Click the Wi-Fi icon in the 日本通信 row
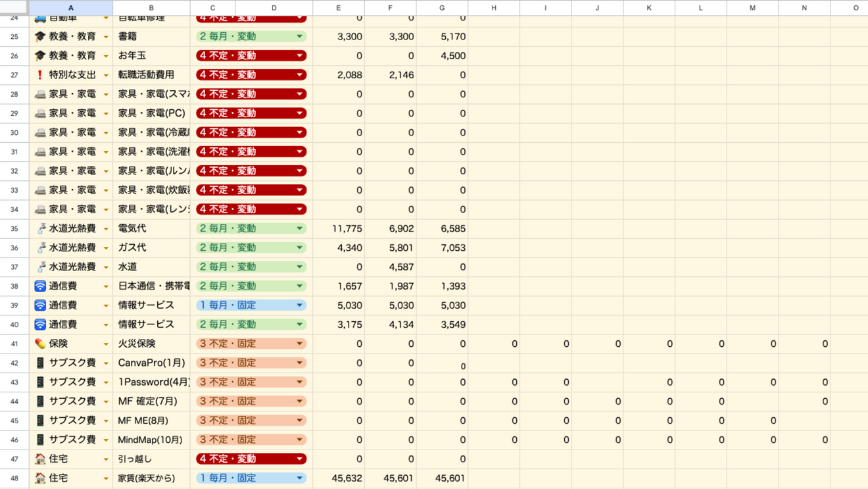 tap(40, 286)
